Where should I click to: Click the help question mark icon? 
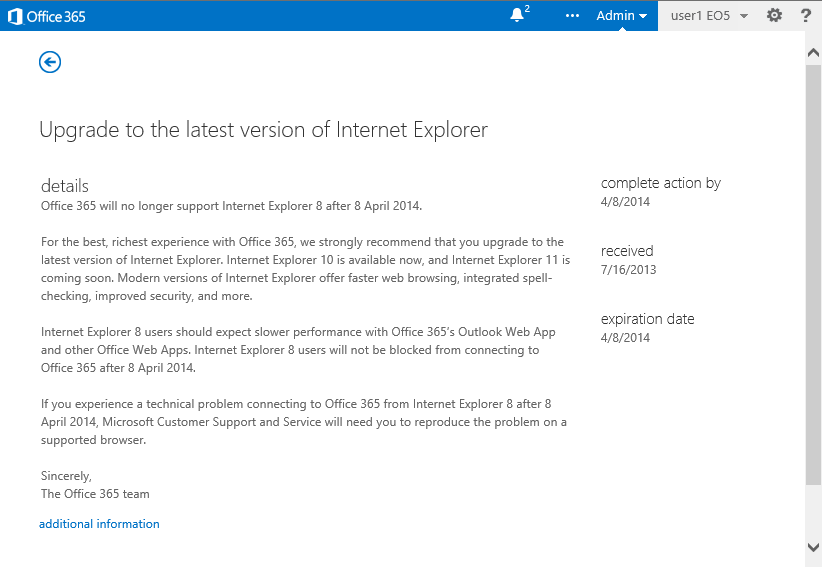click(x=806, y=15)
